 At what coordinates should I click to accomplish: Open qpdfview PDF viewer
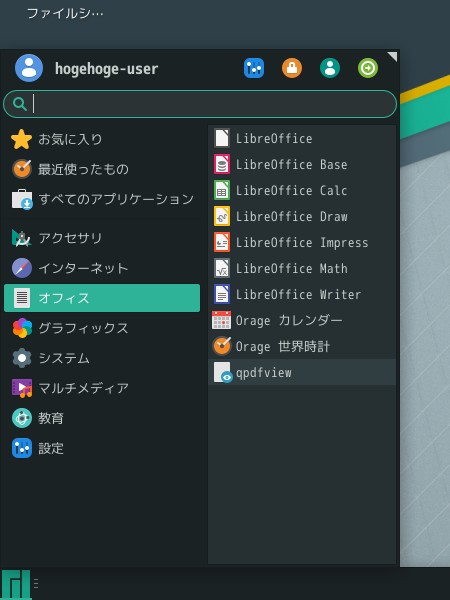click(302, 372)
